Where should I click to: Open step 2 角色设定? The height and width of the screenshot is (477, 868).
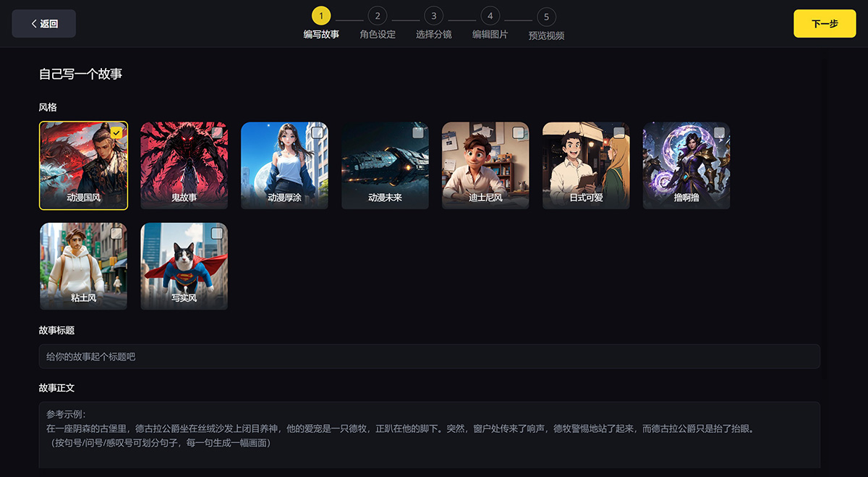377,14
